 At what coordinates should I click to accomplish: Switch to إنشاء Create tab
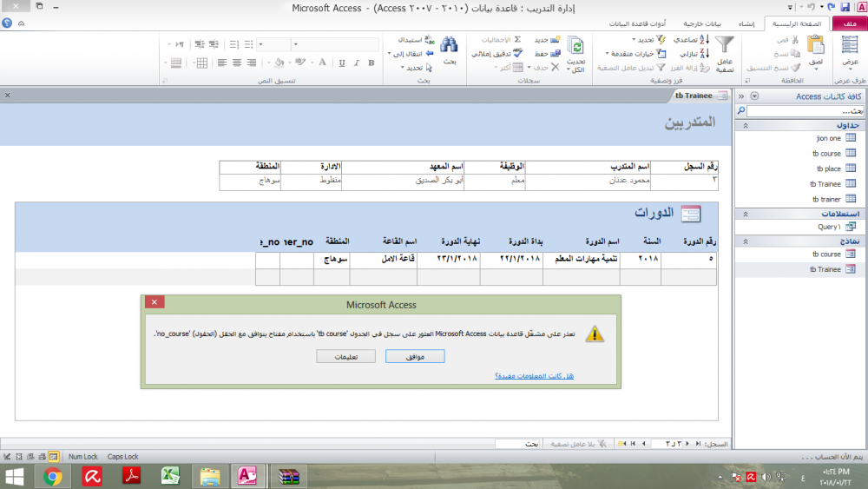tap(746, 23)
